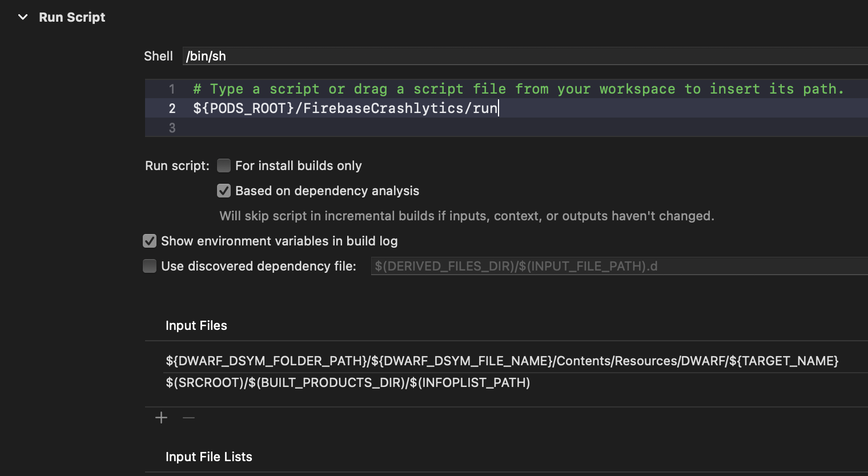Click the incremental builds skip description text
This screenshot has width=868, height=476.
pos(467,216)
